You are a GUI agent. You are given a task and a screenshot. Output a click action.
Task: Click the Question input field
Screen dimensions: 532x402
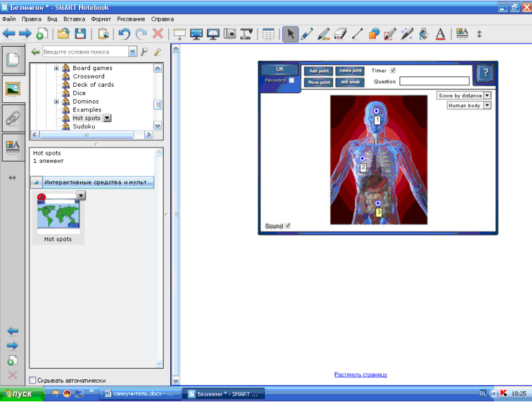[434, 81]
